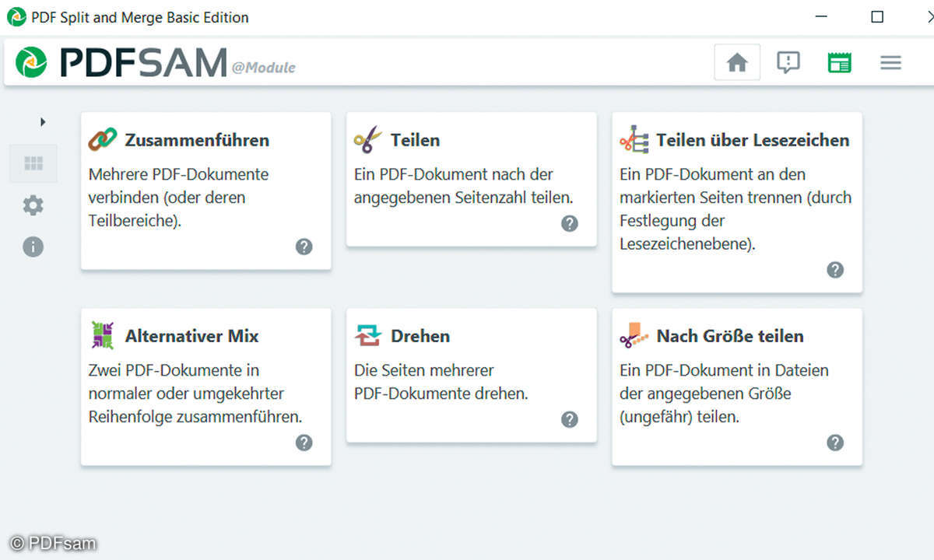
Task: Open the news speech bubble icon
Action: coord(788,63)
